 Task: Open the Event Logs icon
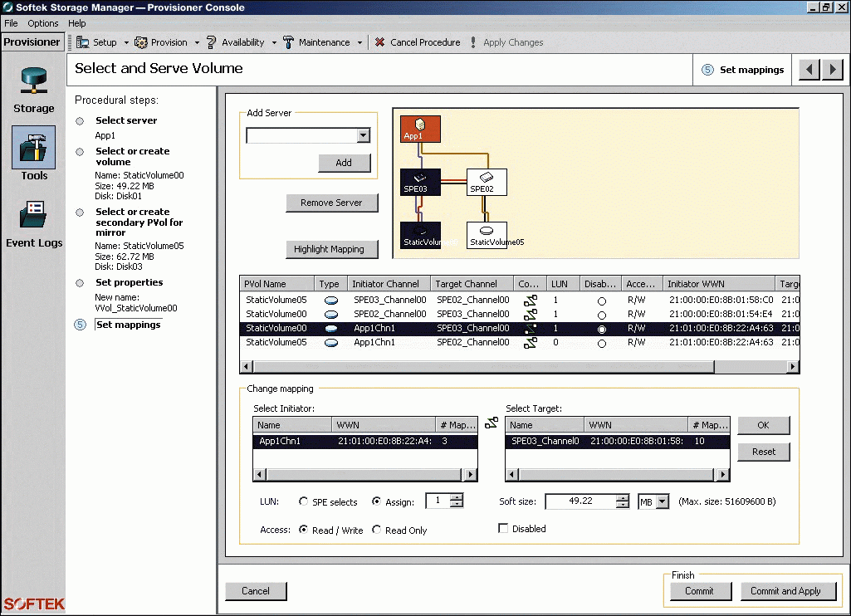tap(33, 214)
